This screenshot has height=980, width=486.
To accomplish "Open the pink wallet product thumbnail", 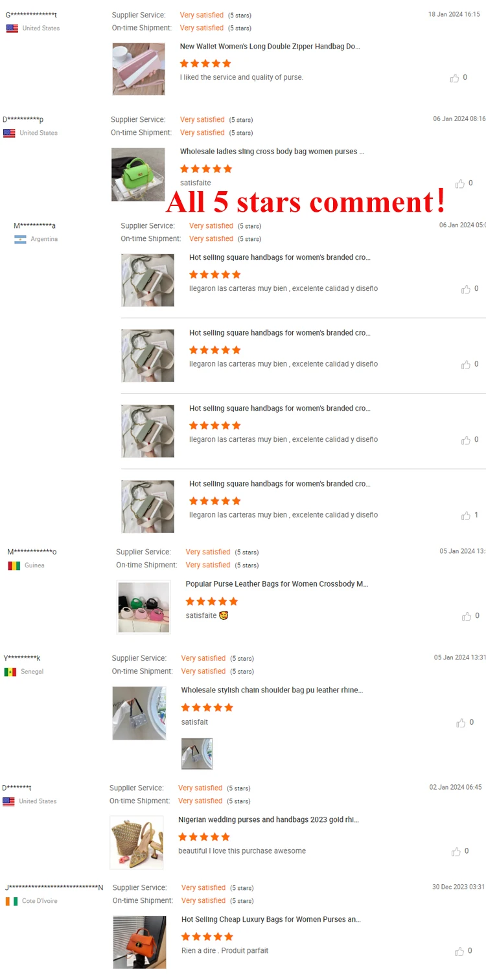I will click(x=139, y=69).
